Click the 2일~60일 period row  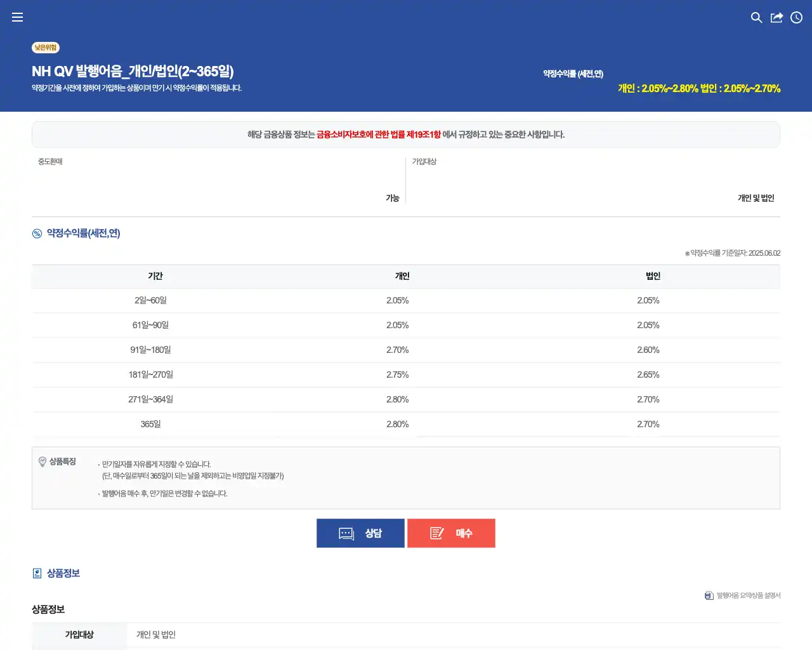click(406, 301)
